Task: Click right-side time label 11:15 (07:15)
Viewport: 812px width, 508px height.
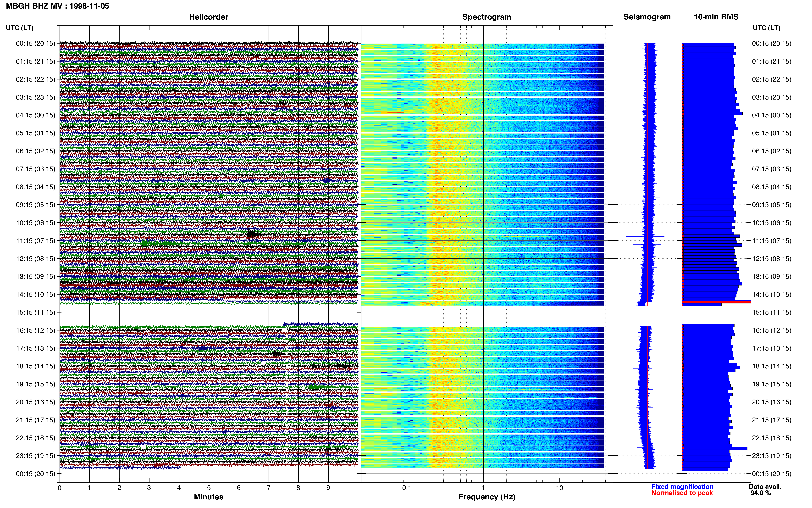Action: coord(771,240)
